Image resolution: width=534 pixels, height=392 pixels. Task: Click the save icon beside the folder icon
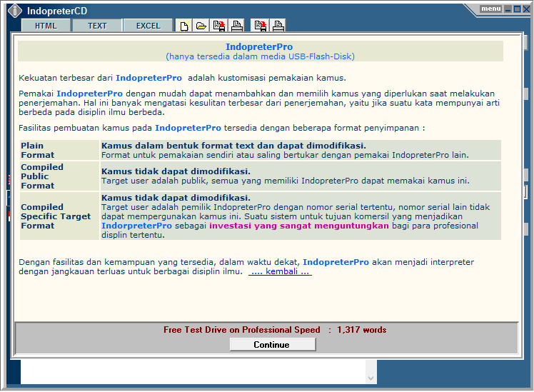(219, 26)
